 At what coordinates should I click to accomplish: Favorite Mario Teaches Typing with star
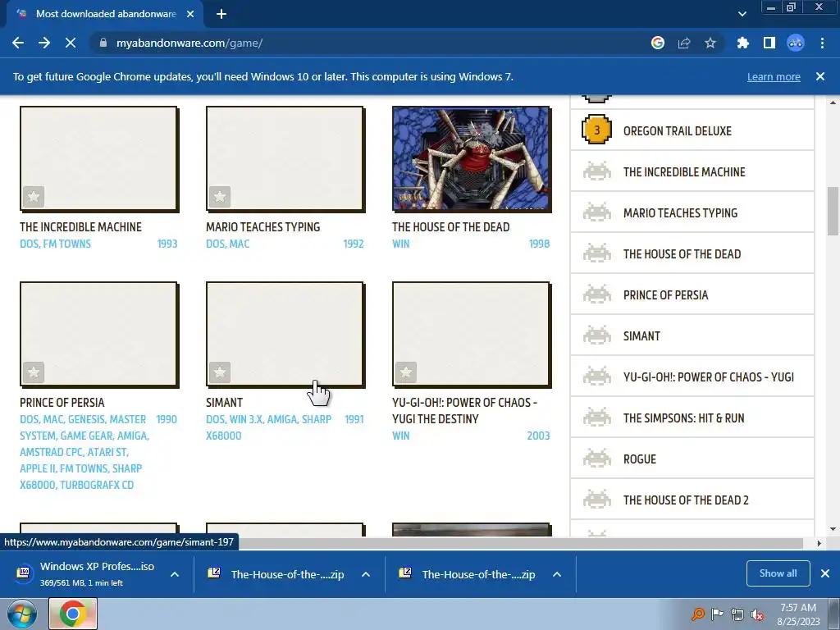(220, 197)
